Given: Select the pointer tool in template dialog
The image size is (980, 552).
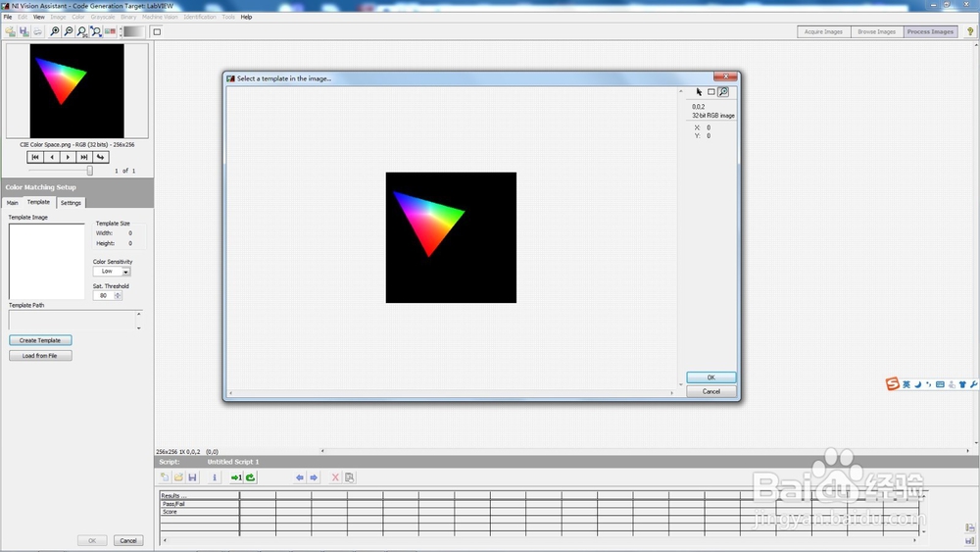Looking at the screenshot, I should click(x=699, y=92).
